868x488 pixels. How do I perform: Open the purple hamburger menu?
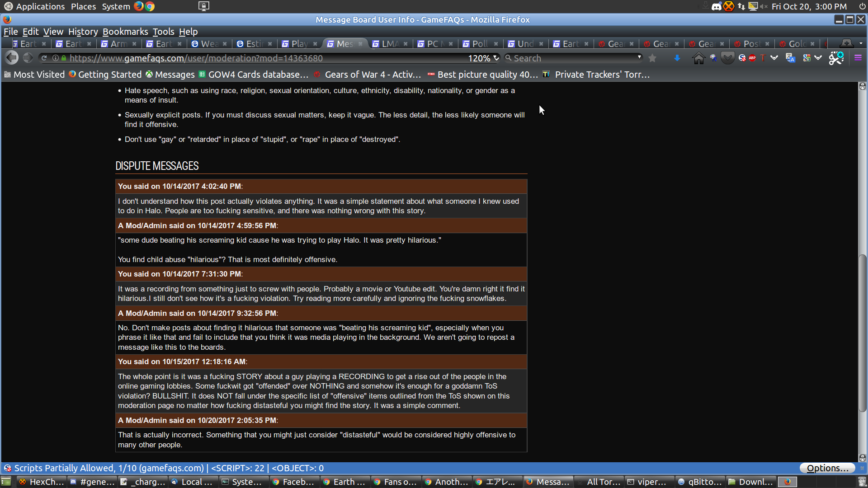(858, 58)
